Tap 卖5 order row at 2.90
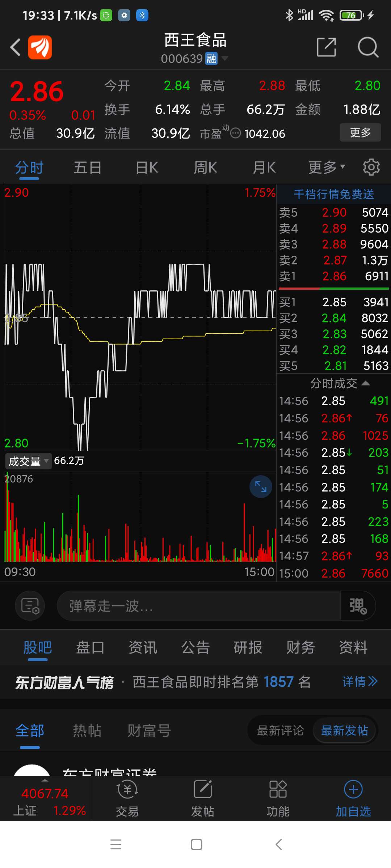The width and height of the screenshot is (391, 868). (x=333, y=212)
